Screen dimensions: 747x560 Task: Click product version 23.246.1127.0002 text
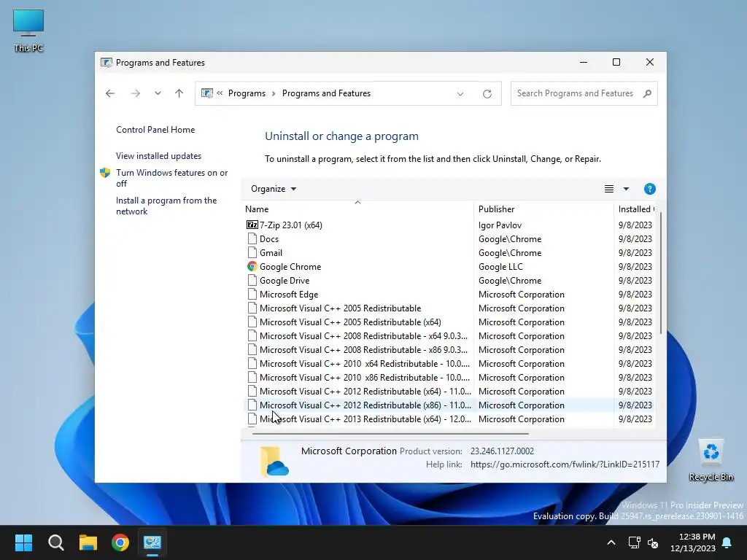pos(502,451)
